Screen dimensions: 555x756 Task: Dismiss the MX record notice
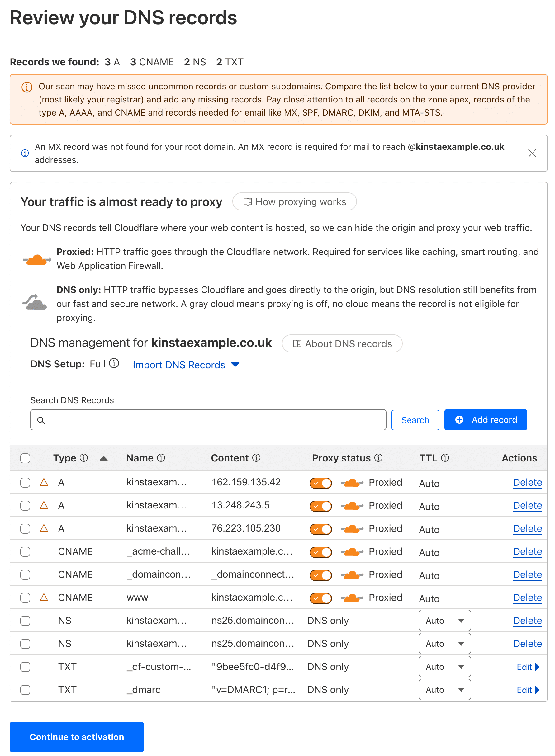coord(533,154)
